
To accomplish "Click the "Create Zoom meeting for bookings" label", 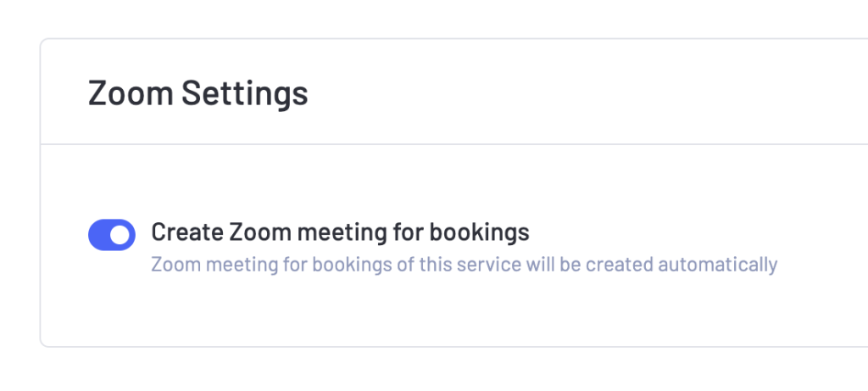I will [339, 232].
